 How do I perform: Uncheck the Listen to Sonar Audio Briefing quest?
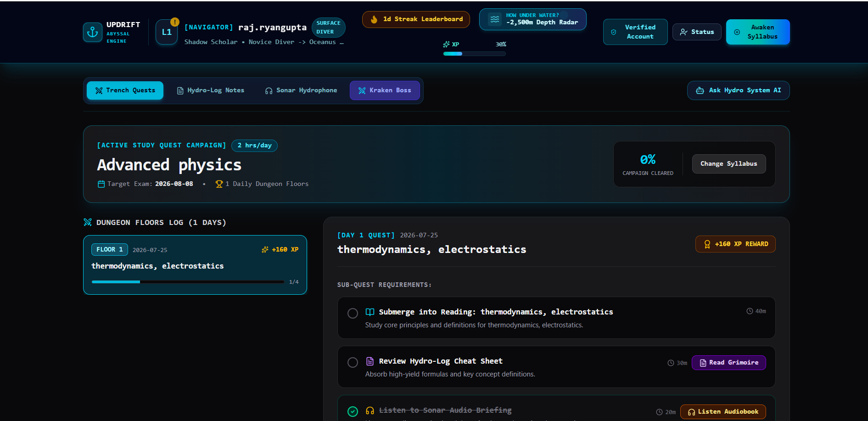click(353, 411)
